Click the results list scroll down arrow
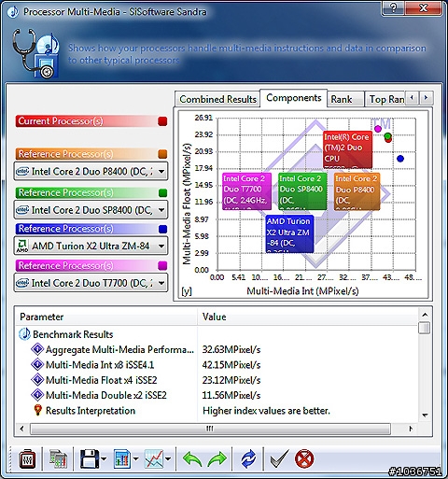This screenshot has width=448, height=479. tap(425, 416)
